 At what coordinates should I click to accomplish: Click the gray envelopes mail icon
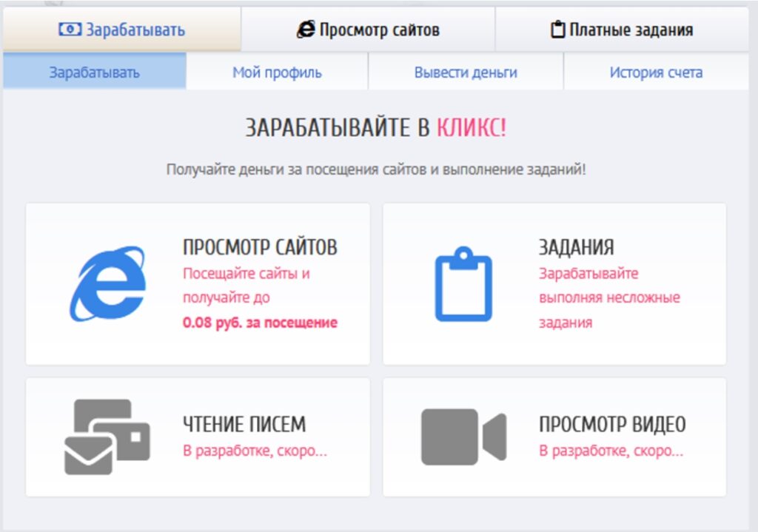(107, 437)
